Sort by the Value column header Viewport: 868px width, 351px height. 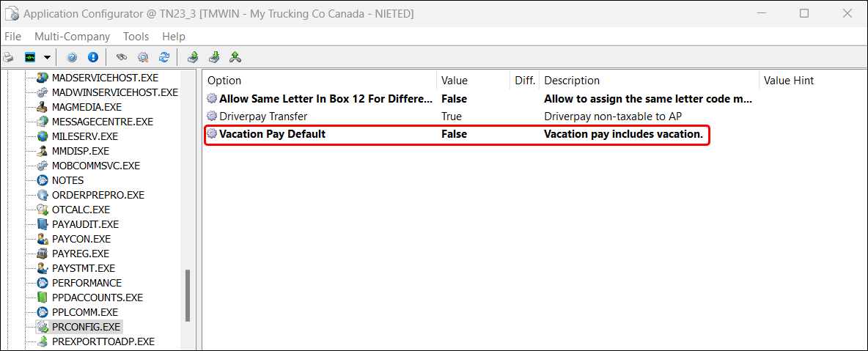pos(455,81)
